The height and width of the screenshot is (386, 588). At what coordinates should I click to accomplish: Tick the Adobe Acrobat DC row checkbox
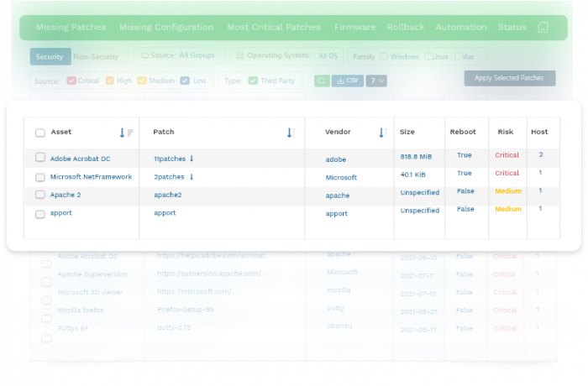pos(40,158)
